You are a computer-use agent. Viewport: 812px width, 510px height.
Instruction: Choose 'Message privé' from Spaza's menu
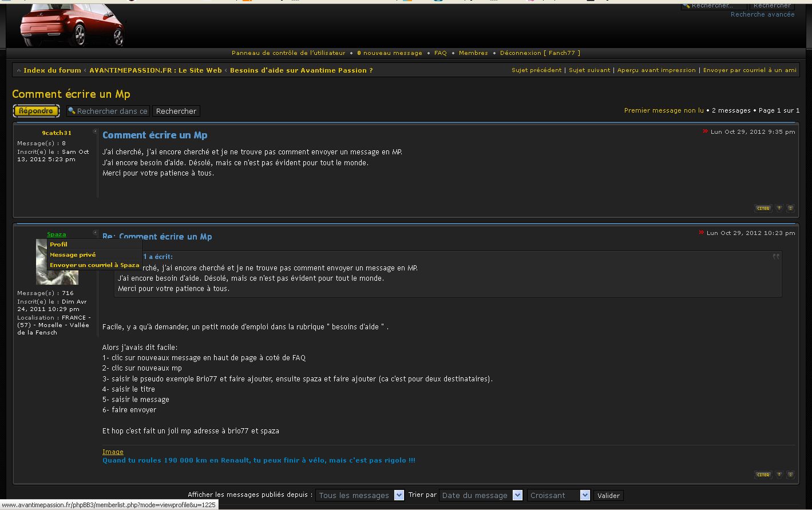point(73,255)
